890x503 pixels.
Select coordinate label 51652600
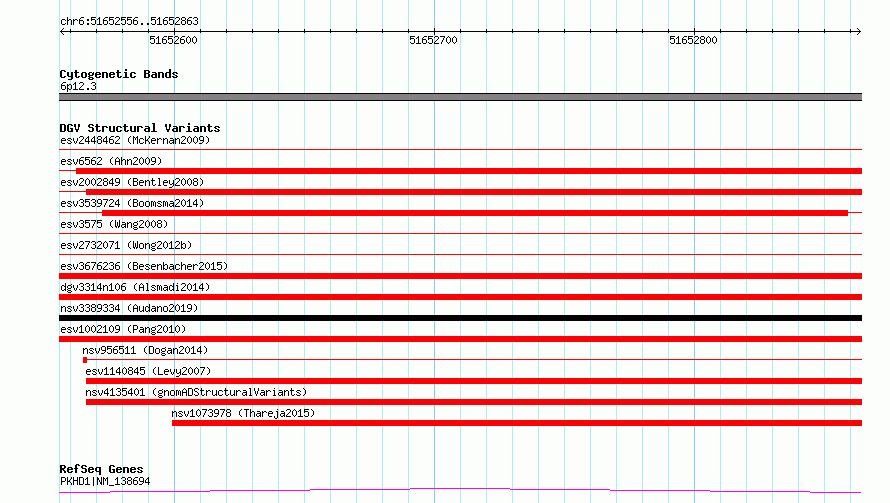173,40
